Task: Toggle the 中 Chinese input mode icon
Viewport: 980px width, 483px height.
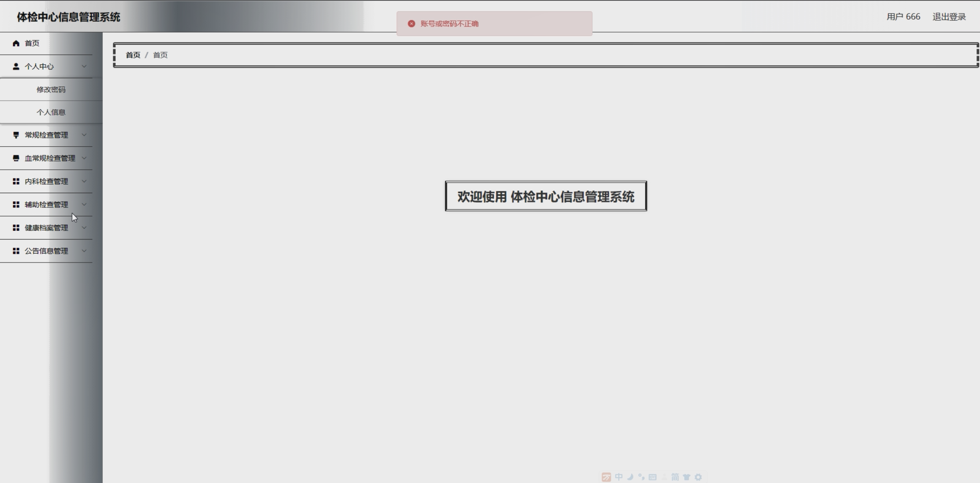Action: click(x=619, y=477)
